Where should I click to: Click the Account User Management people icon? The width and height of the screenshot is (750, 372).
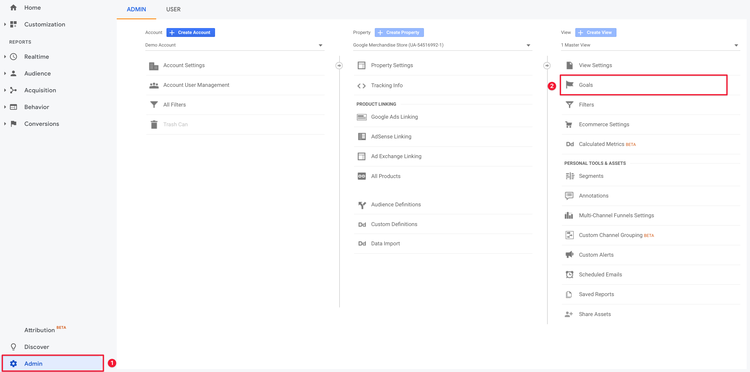coord(154,85)
